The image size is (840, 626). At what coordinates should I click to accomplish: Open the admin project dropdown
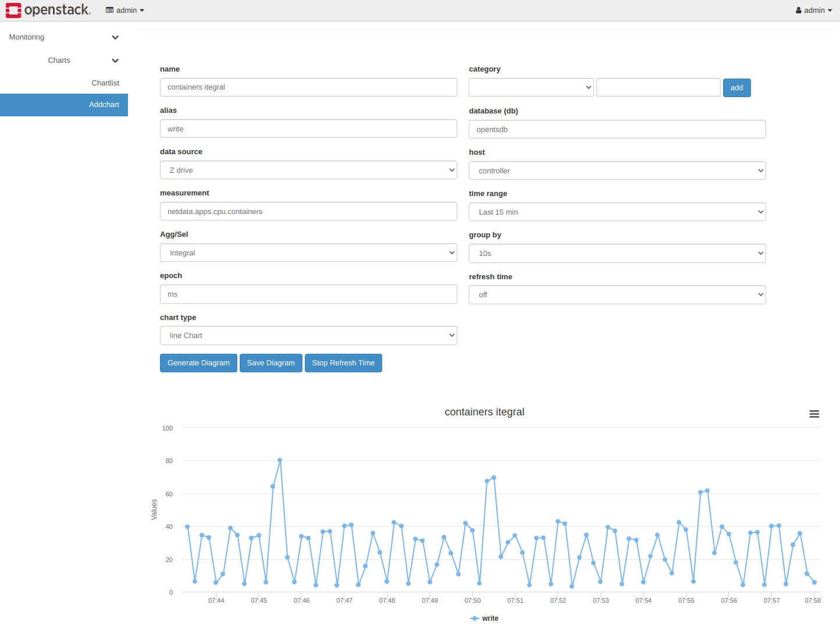click(125, 10)
